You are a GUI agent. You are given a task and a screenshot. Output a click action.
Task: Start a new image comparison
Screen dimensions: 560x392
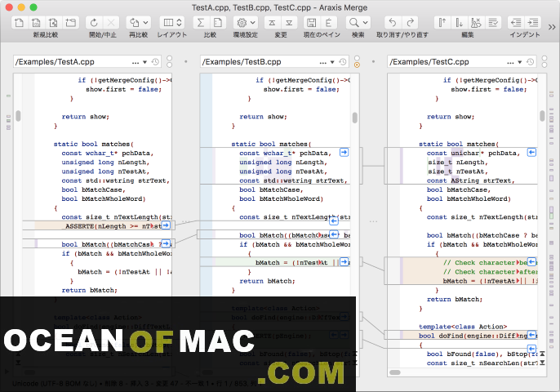click(53, 23)
